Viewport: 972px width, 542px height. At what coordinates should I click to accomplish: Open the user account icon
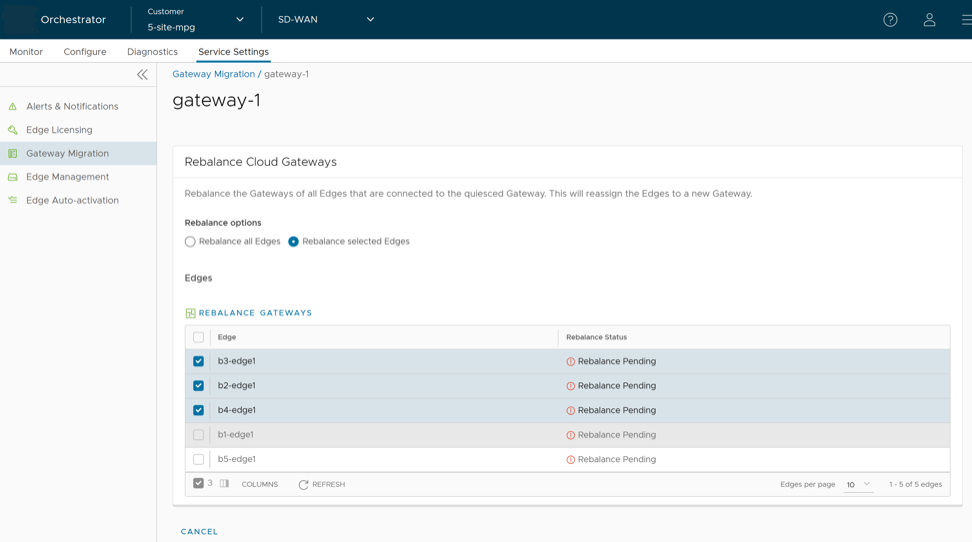[929, 20]
